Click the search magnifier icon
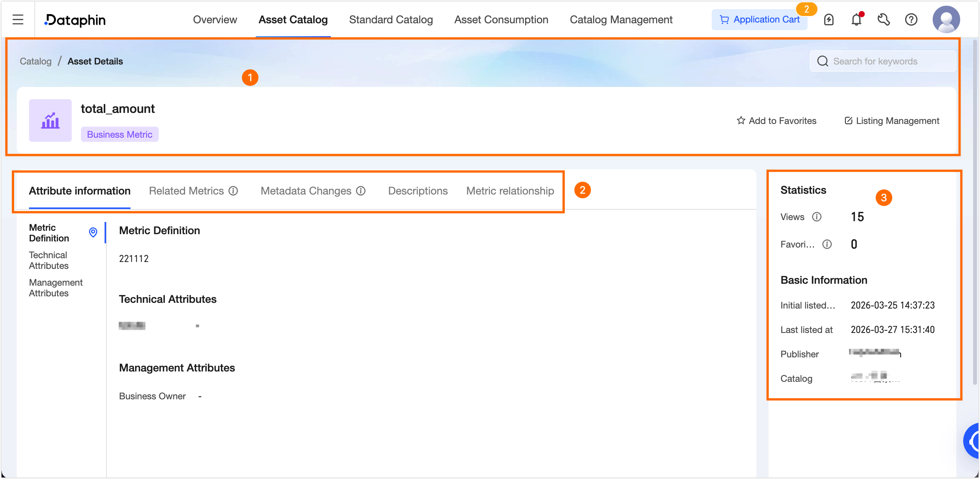 (822, 61)
